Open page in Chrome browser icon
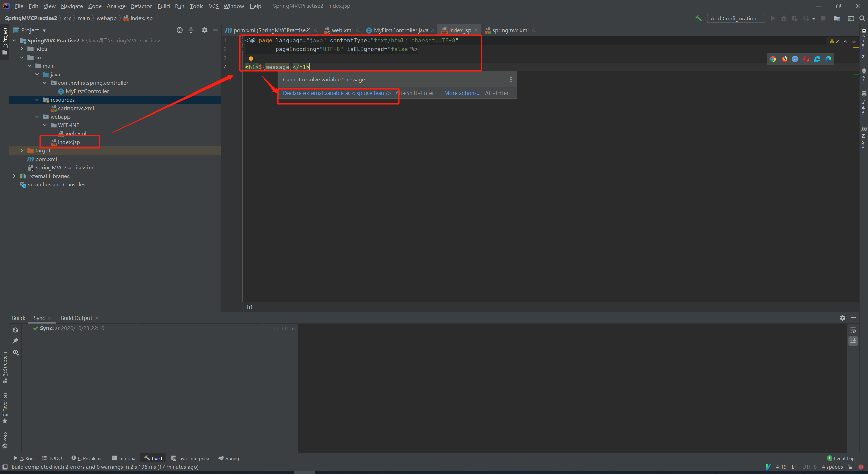This screenshot has height=474, width=868. (x=773, y=59)
